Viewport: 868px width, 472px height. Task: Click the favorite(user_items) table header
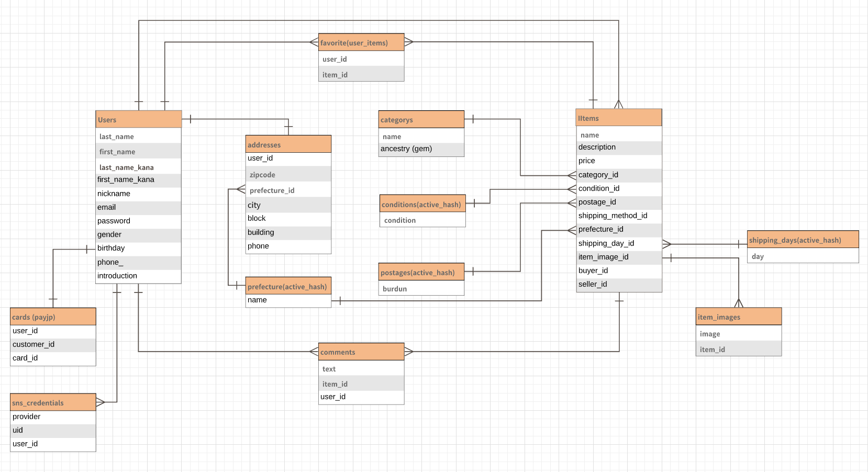pyautogui.click(x=361, y=42)
